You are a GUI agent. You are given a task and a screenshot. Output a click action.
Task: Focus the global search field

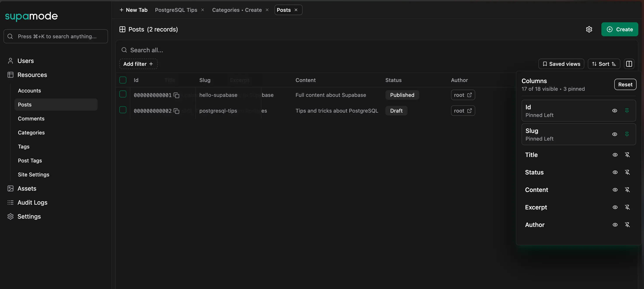point(56,36)
